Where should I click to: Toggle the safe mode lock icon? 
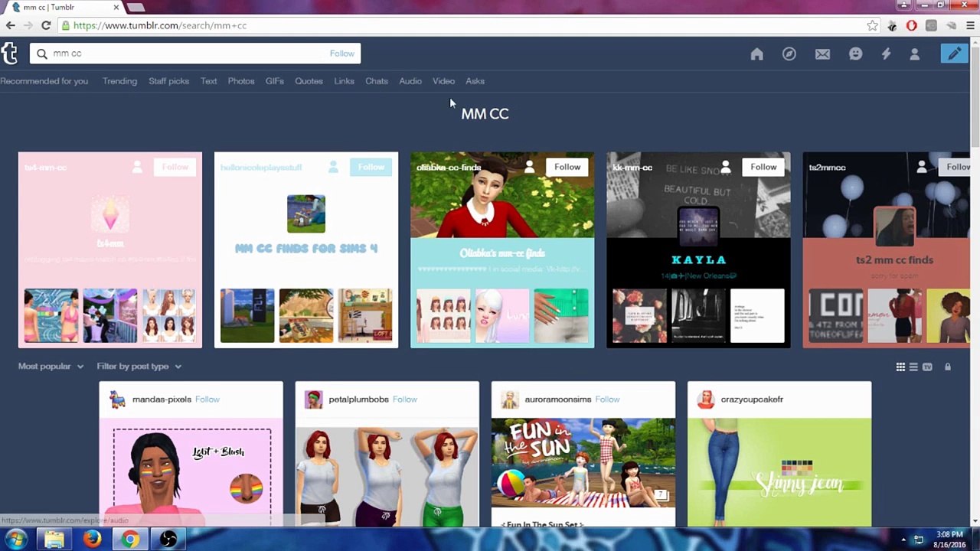(948, 367)
